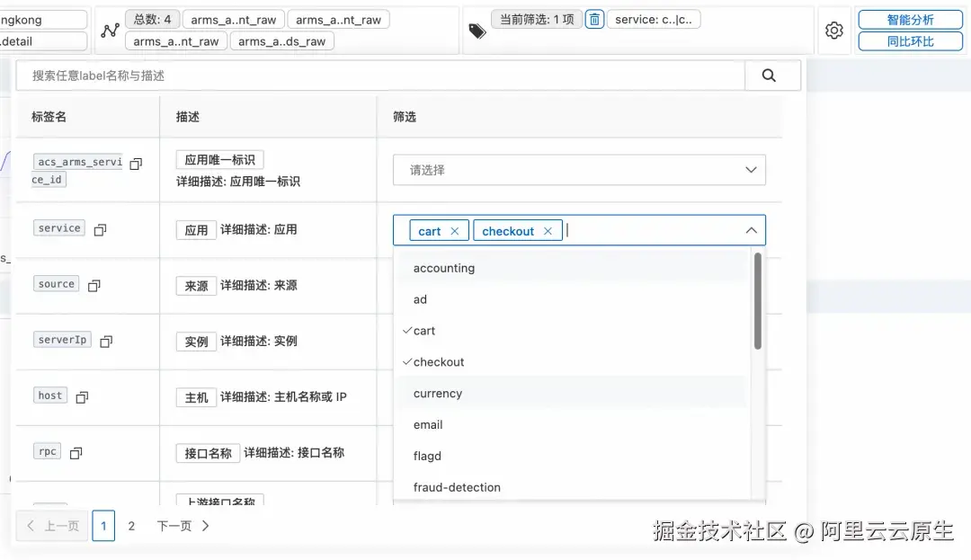The width and height of the screenshot is (971, 560).
Task: Deselect the cart option in service dropdown
Action: 455,230
